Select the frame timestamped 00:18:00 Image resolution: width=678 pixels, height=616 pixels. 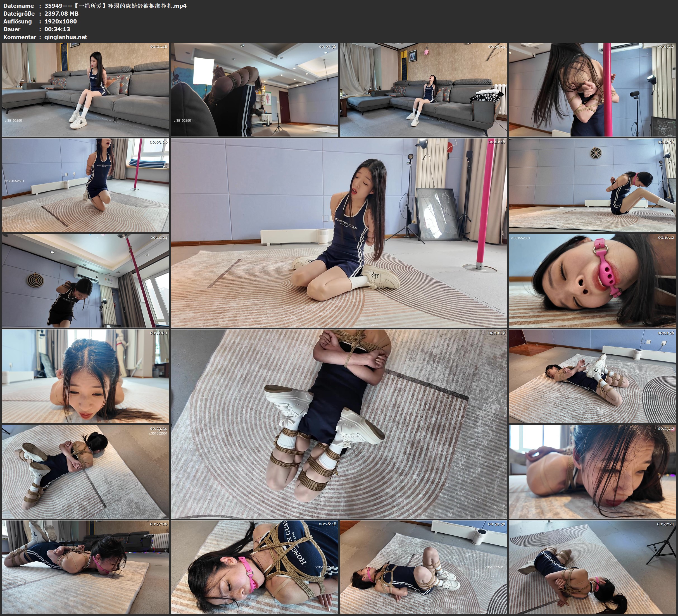85,376
